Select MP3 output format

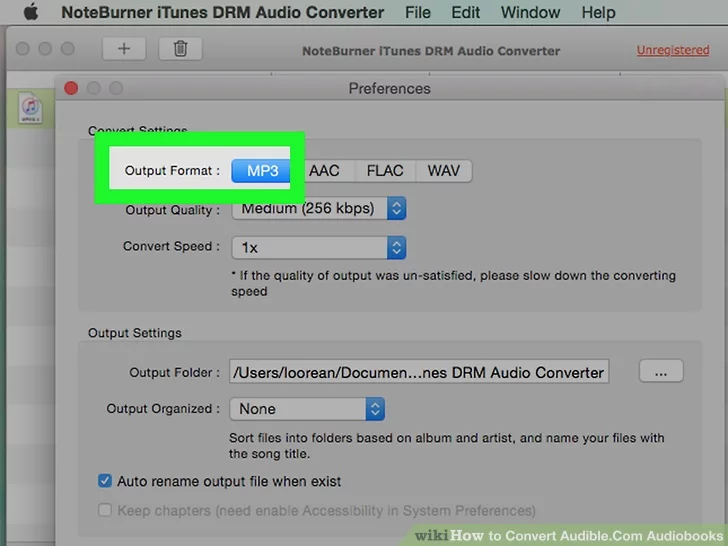tap(262, 171)
